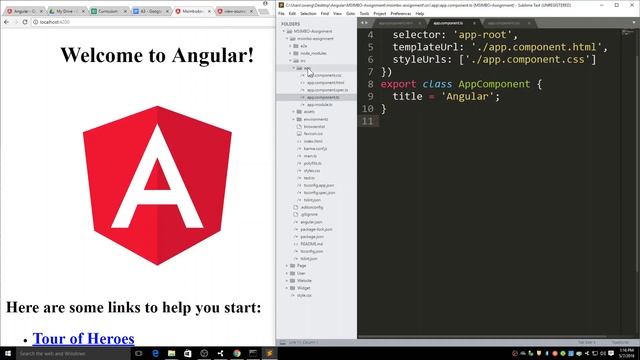Open favicon.ico in sidebar

[x=313, y=133]
